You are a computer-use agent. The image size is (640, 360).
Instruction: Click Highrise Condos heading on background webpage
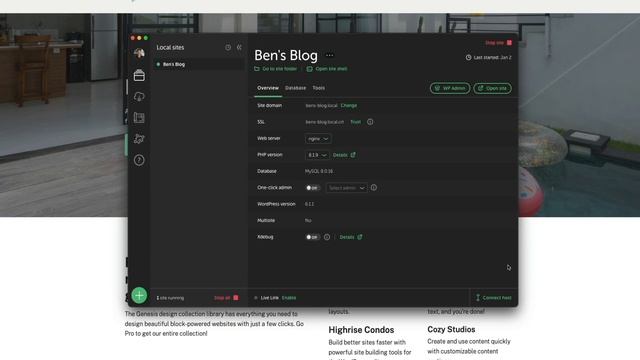(x=361, y=330)
